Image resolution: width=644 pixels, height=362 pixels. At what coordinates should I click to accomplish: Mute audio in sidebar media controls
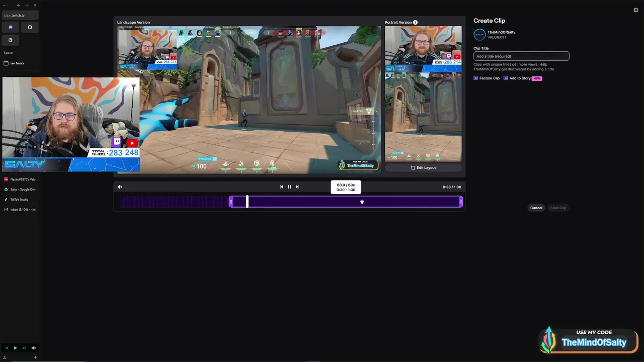[34, 348]
